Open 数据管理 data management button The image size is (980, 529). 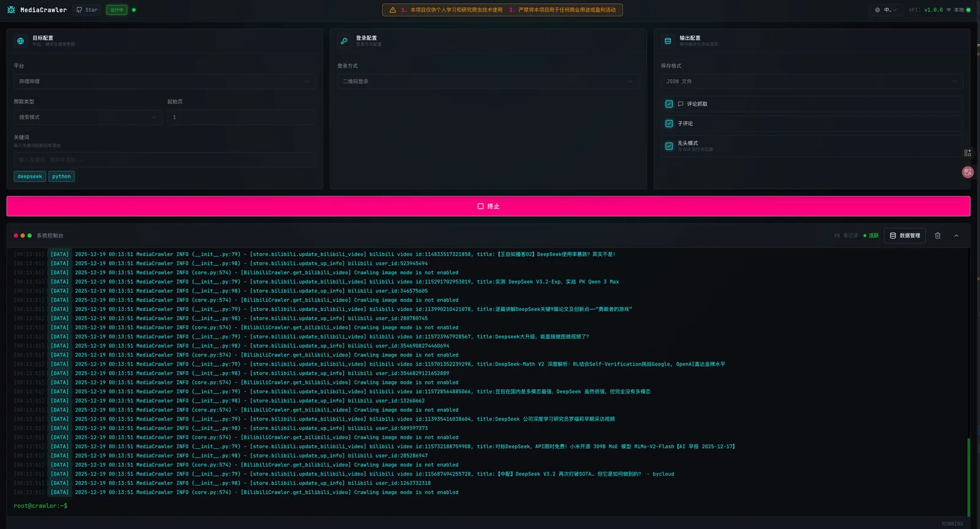pos(905,236)
